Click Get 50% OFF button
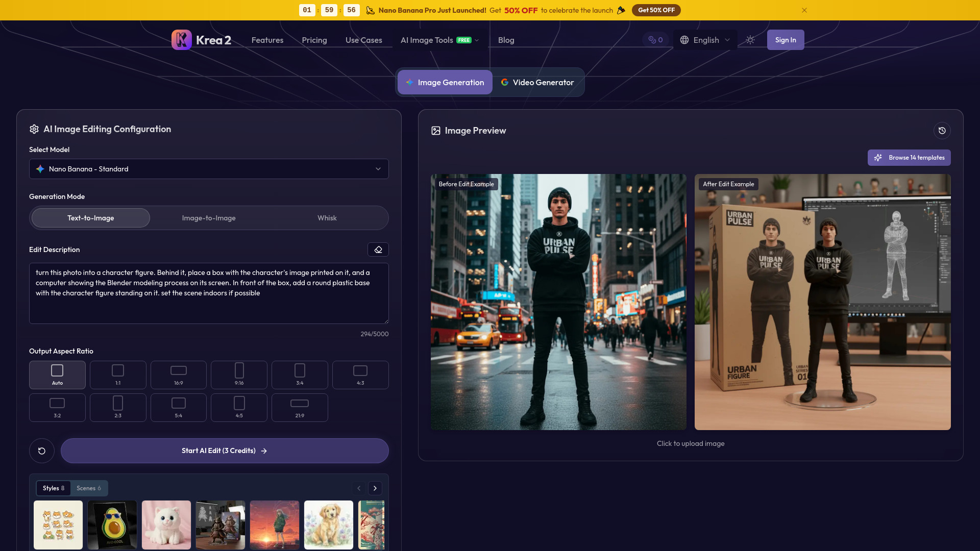The height and width of the screenshot is (551, 980). [656, 10]
